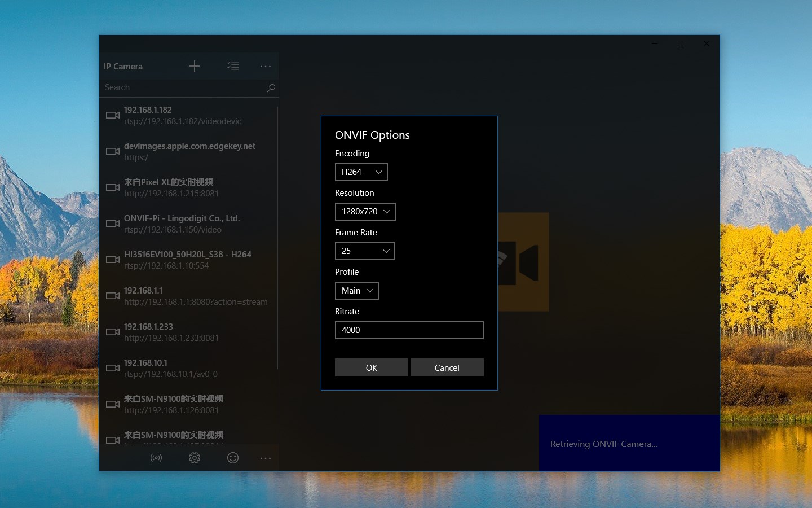Screen dimensions: 812x508
Task: Click camera icon beside ONVIF-Pi entry
Action: click(112, 224)
